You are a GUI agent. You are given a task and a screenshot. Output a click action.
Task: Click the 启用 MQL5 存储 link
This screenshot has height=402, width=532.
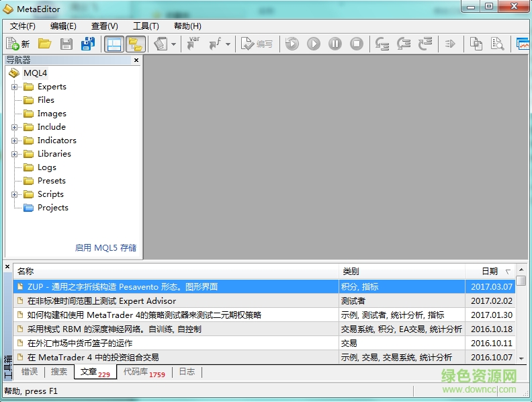[105, 247]
